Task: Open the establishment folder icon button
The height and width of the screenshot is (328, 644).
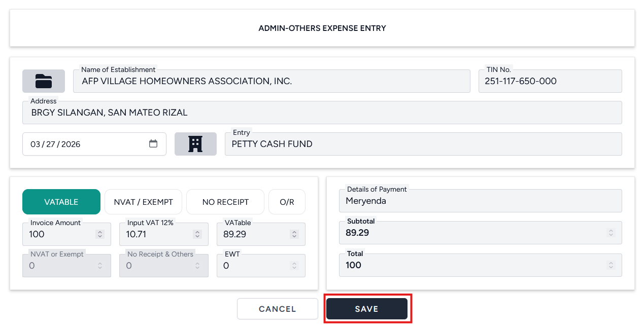Action: 44,81
